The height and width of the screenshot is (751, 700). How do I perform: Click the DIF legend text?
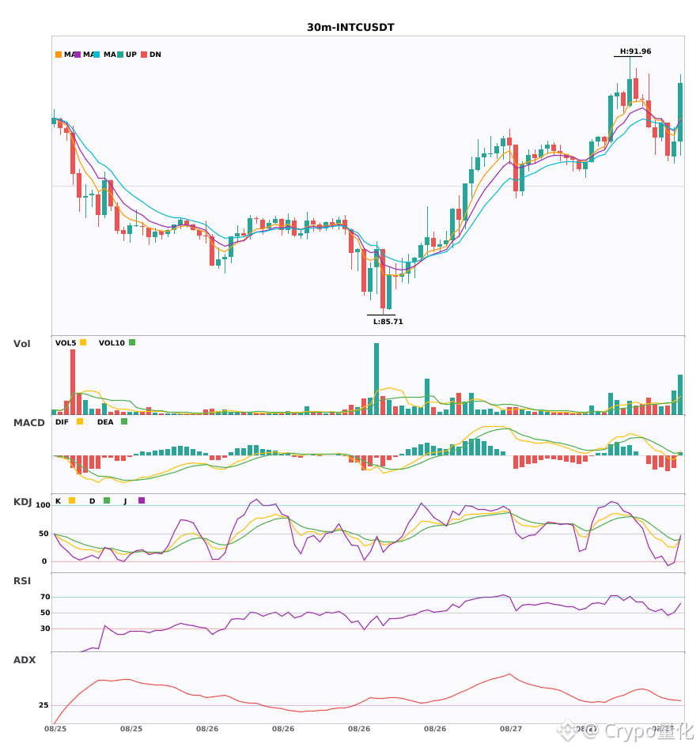(62, 422)
